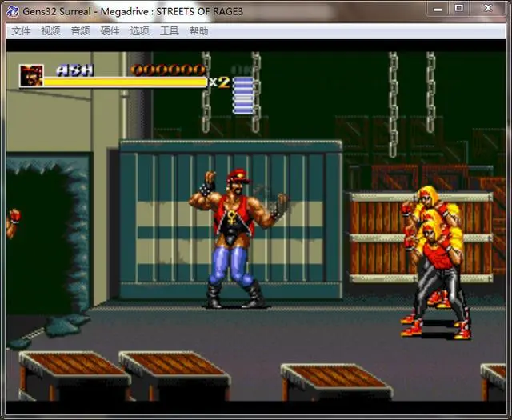Open the 帮助 (Help) menu
Image resolution: width=512 pixels, height=420 pixels.
199,31
